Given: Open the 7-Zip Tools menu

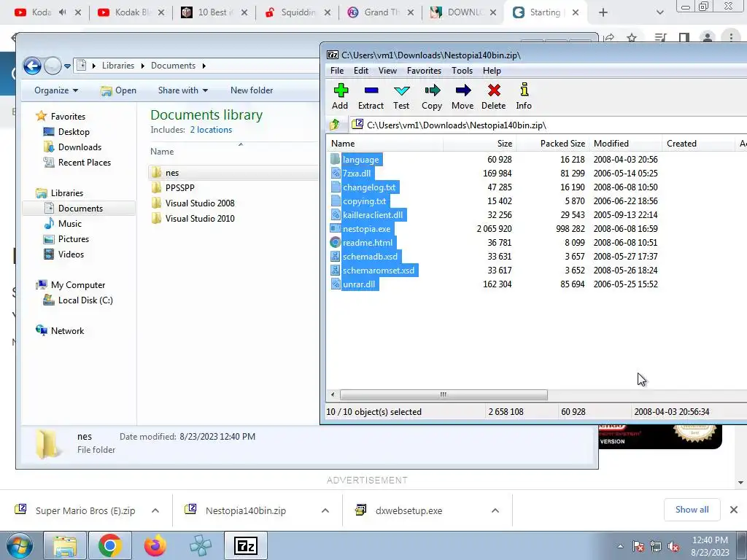Looking at the screenshot, I should [x=462, y=71].
